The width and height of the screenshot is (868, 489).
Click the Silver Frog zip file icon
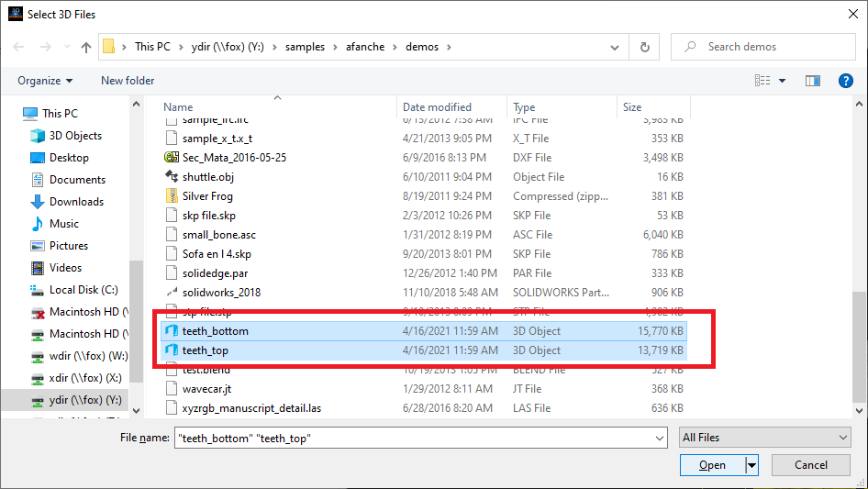[171, 196]
